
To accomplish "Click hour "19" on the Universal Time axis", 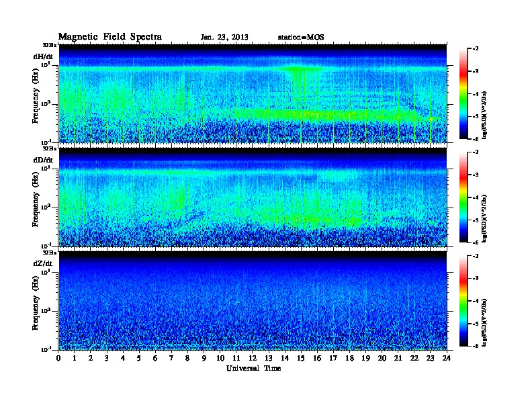I will coord(365,358).
